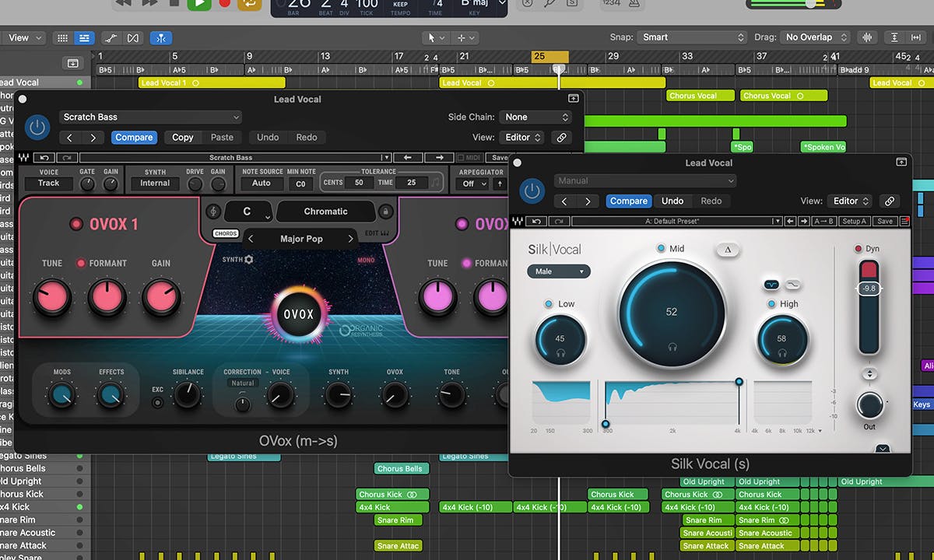Viewport: 934px width, 560px height.
Task: Click the Correction Natural selector
Action: coord(243,383)
